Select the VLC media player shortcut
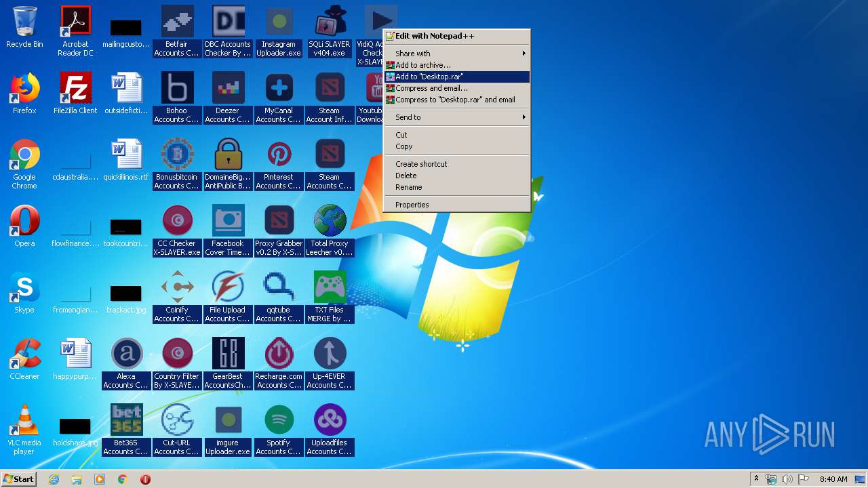Image resolution: width=868 pixels, height=488 pixels. [24, 430]
